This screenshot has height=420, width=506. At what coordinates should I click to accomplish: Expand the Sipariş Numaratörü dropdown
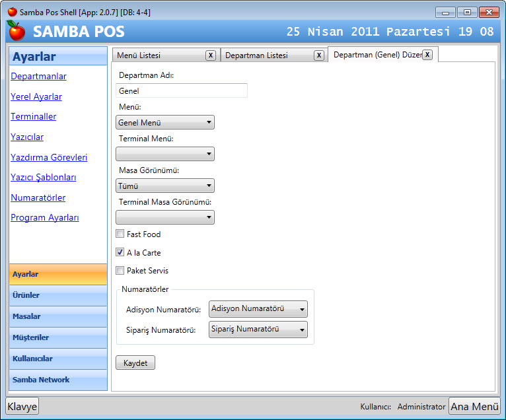[258, 330]
